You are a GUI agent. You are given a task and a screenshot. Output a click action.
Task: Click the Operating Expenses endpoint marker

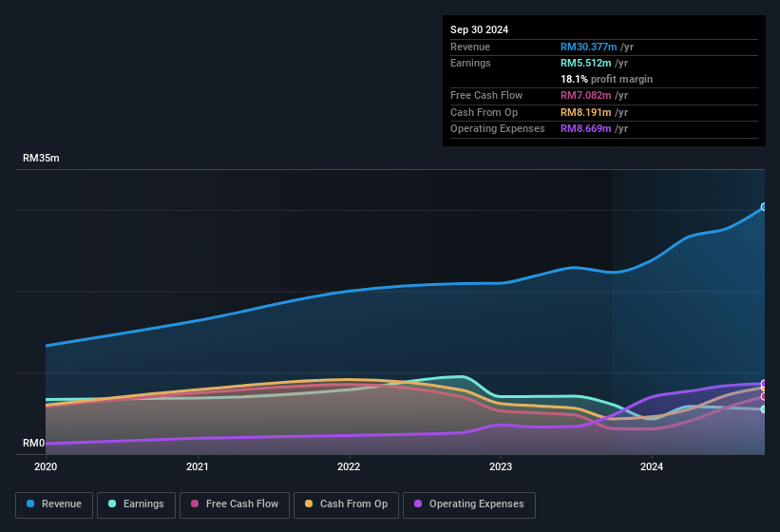[x=764, y=383]
